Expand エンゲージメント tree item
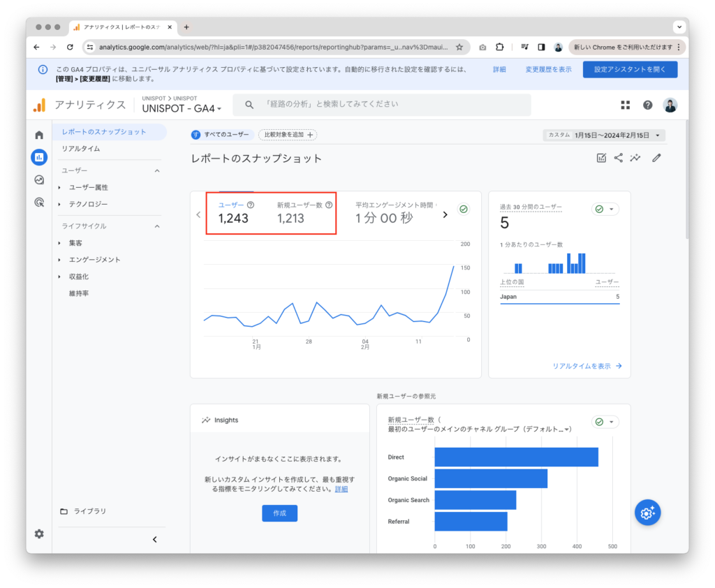The image size is (715, 588). (x=59, y=260)
